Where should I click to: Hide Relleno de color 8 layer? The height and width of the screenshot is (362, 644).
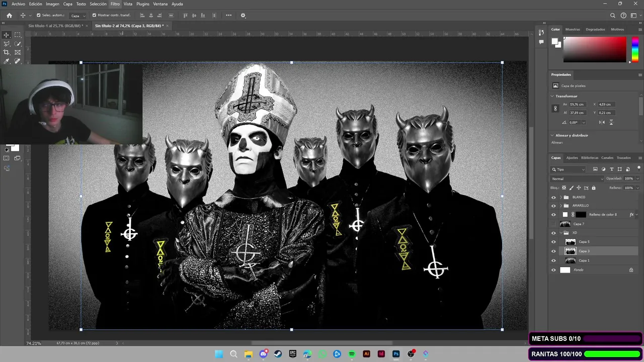click(x=554, y=215)
